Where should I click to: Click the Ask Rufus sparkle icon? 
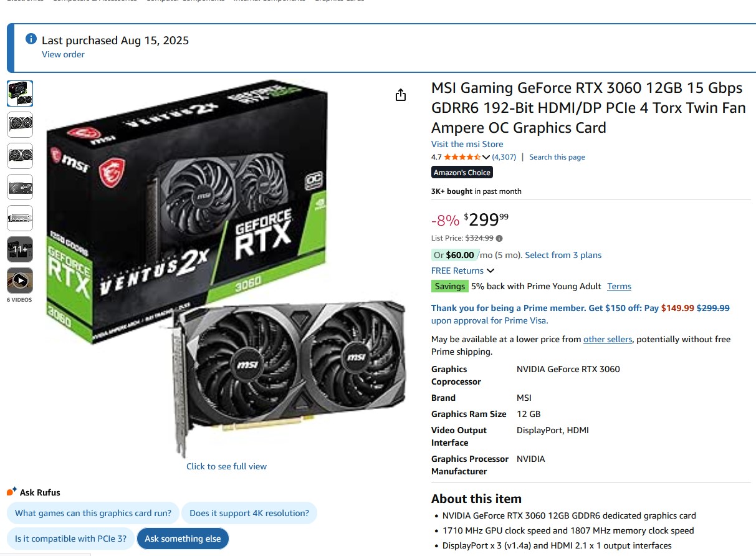12,492
